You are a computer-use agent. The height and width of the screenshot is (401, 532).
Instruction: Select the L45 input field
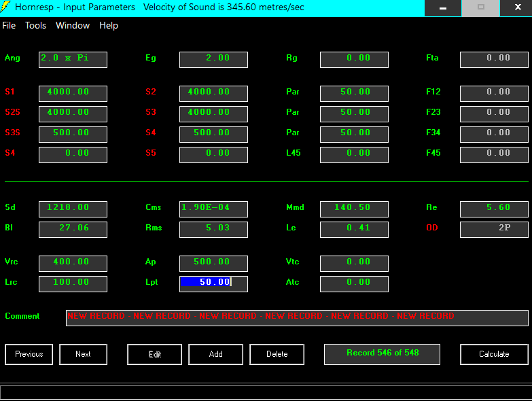click(x=354, y=155)
